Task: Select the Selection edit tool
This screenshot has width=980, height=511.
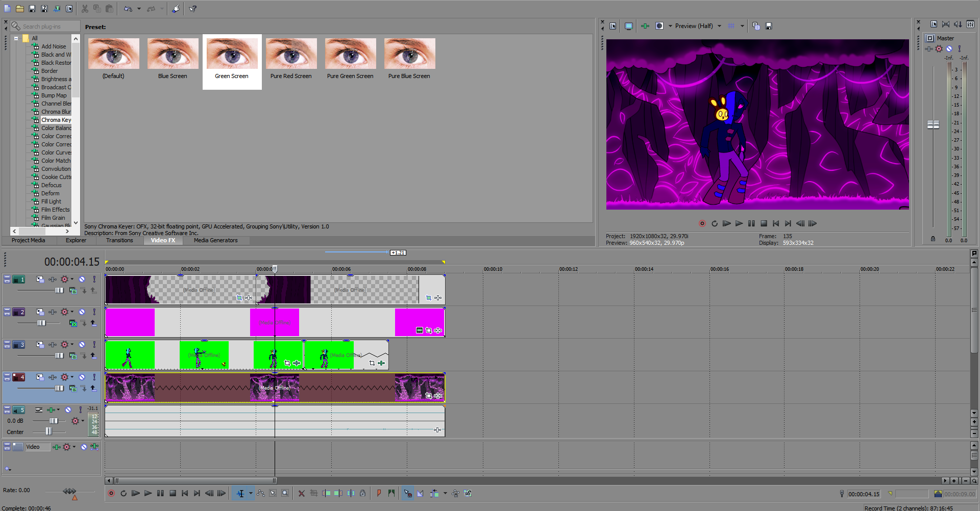Action: pos(273,493)
